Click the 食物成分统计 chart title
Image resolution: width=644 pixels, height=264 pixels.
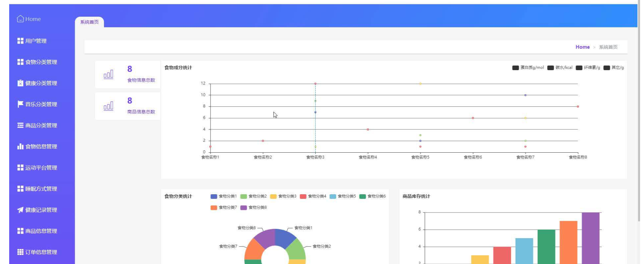[x=178, y=67]
